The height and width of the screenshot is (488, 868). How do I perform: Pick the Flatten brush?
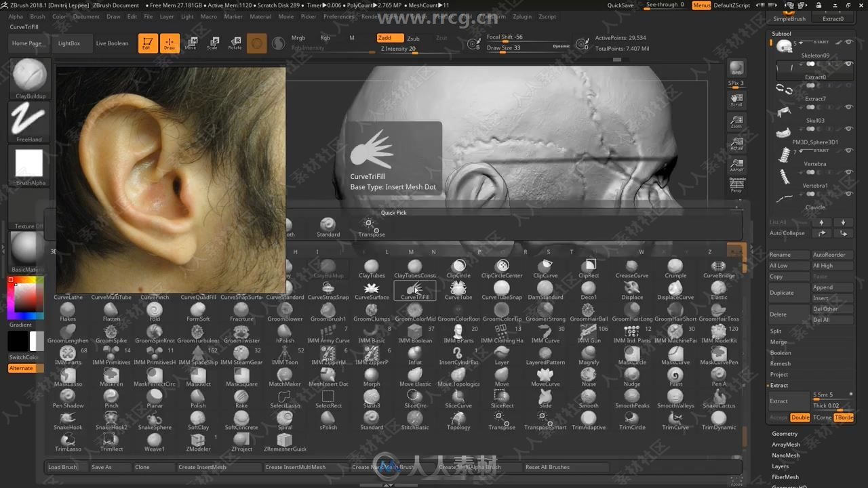[x=111, y=312]
